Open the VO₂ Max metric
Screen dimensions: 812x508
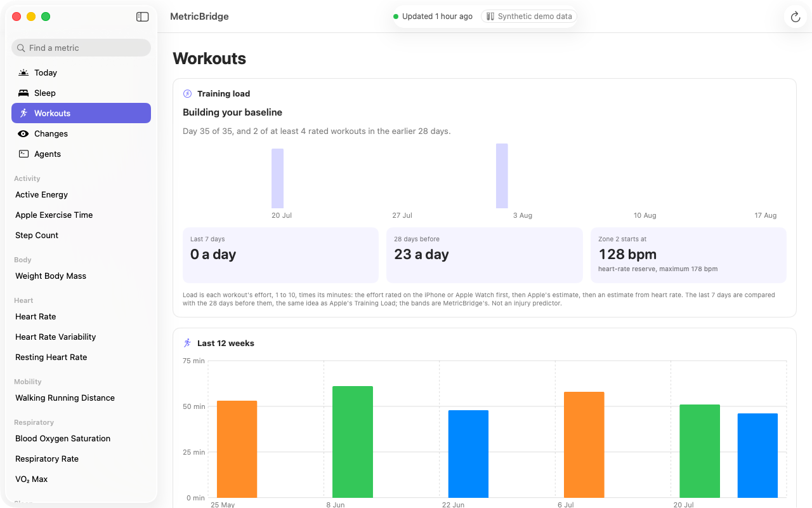pyautogui.click(x=81, y=479)
